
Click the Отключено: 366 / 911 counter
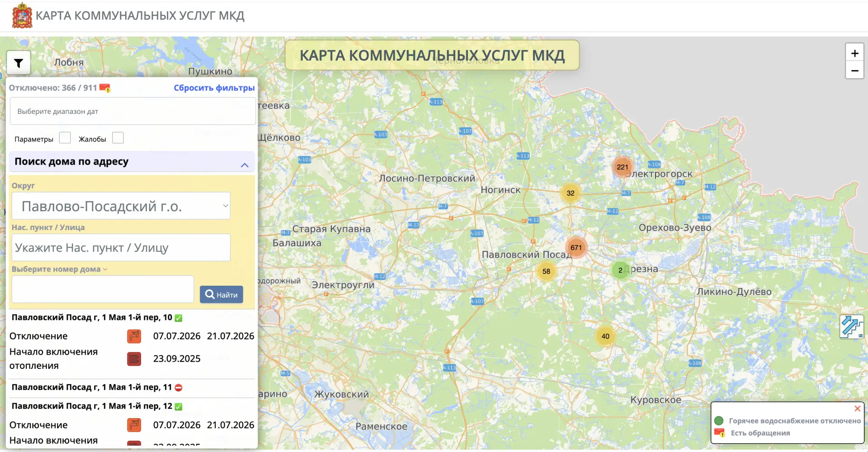53,88
